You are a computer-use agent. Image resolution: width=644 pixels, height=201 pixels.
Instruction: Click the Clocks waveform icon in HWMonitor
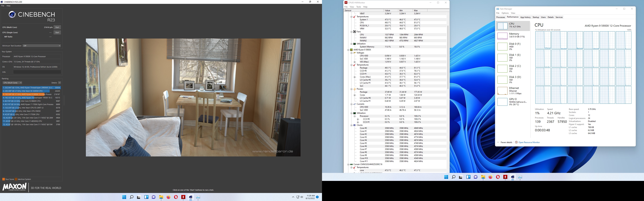355,125
